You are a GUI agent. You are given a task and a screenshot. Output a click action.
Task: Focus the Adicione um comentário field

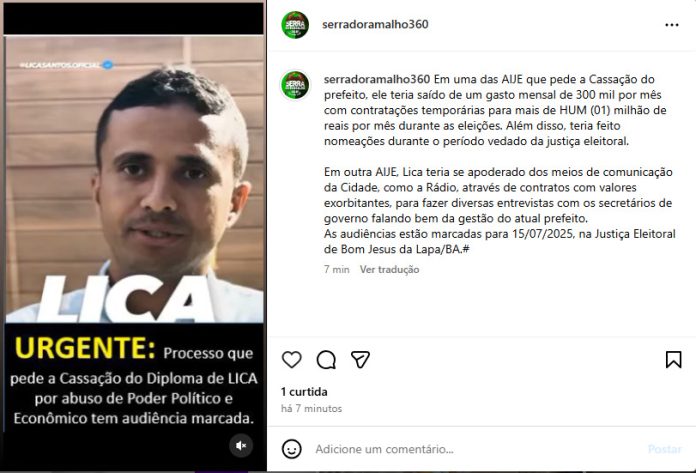point(475,449)
